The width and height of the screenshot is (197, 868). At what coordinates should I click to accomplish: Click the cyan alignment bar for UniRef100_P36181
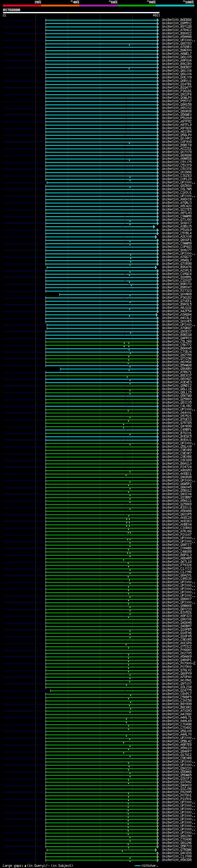coord(102,91)
